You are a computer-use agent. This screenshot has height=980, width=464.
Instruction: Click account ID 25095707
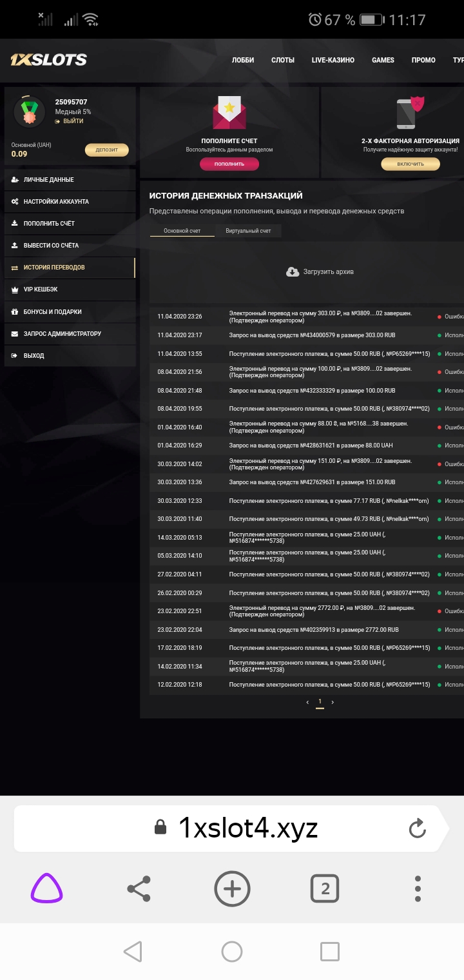71,102
